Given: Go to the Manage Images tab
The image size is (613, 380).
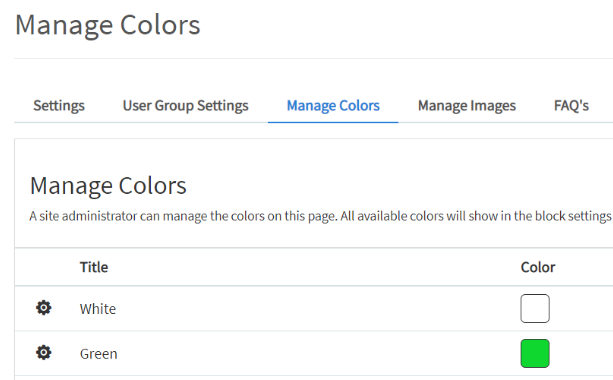Looking at the screenshot, I should 467,106.
